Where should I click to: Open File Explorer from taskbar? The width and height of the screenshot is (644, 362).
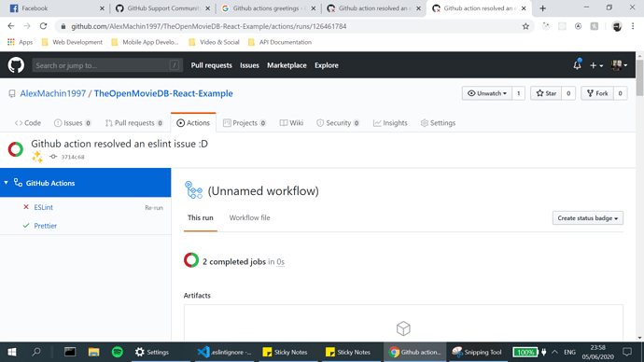click(x=93, y=352)
